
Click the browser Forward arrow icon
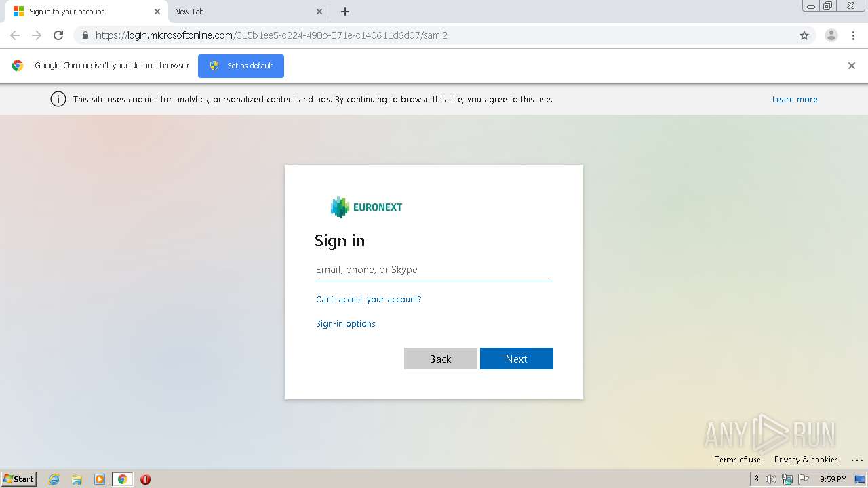click(37, 35)
